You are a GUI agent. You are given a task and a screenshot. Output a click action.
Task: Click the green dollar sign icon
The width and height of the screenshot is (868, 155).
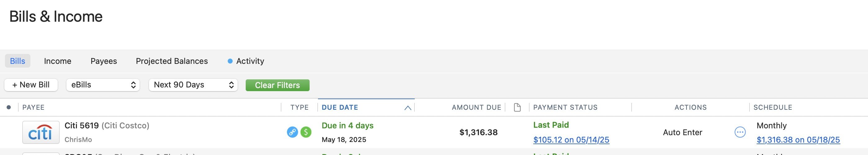point(306,132)
